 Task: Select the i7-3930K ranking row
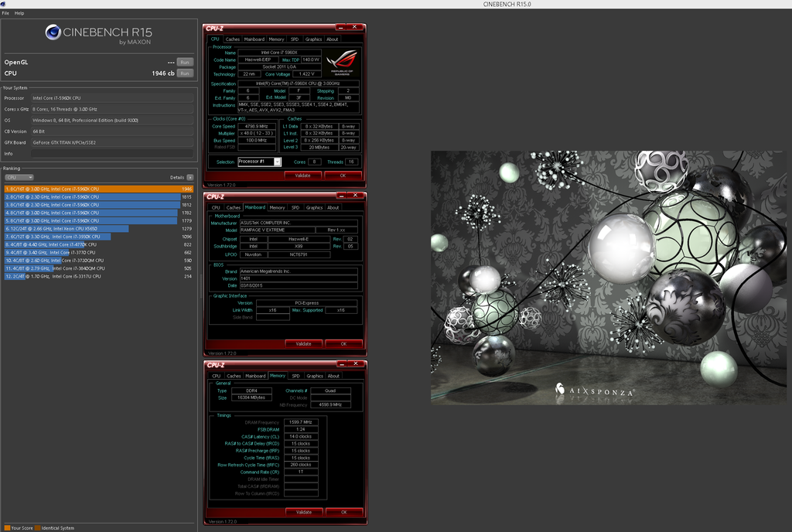98,236
